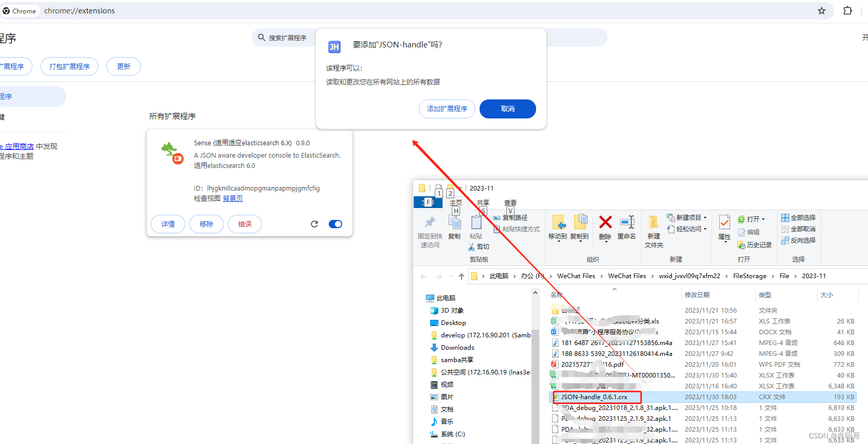Expand the breadcrumb chevron after FileStorage
This screenshot has width=868, height=444.
[x=773, y=276]
